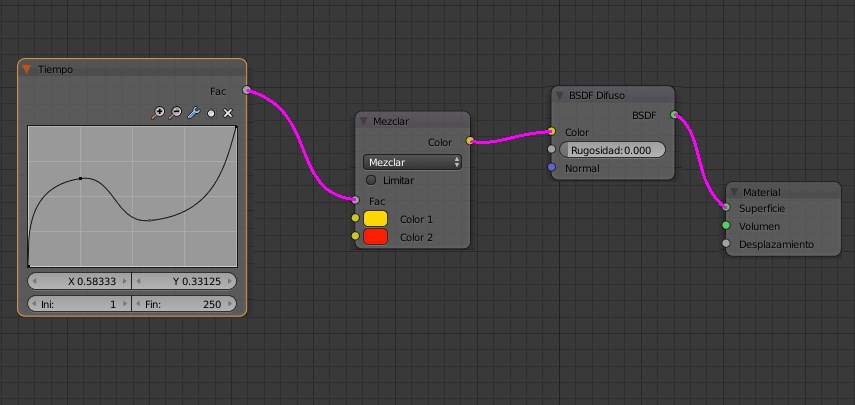
Task: Click the Y 0.33125 value field
Action: 184,281
